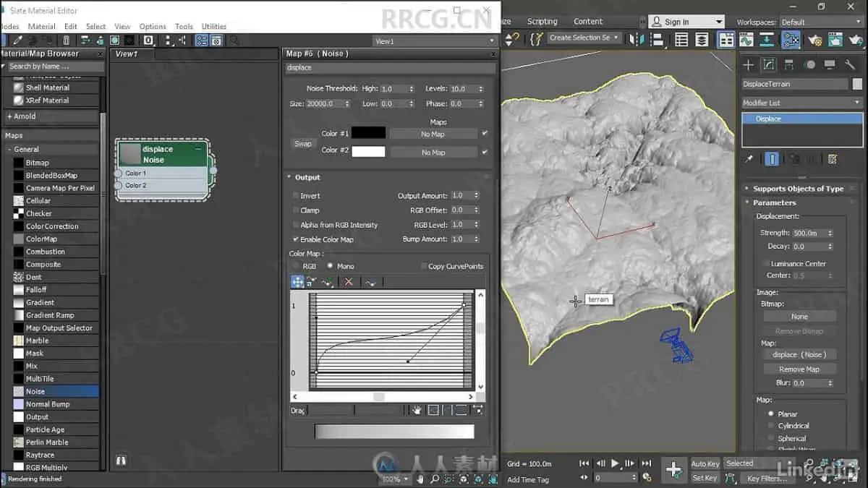Image resolution: width=868 pixels, height=488 pixels.
Task: Open the Scripting menu
Action: point(542,22)
